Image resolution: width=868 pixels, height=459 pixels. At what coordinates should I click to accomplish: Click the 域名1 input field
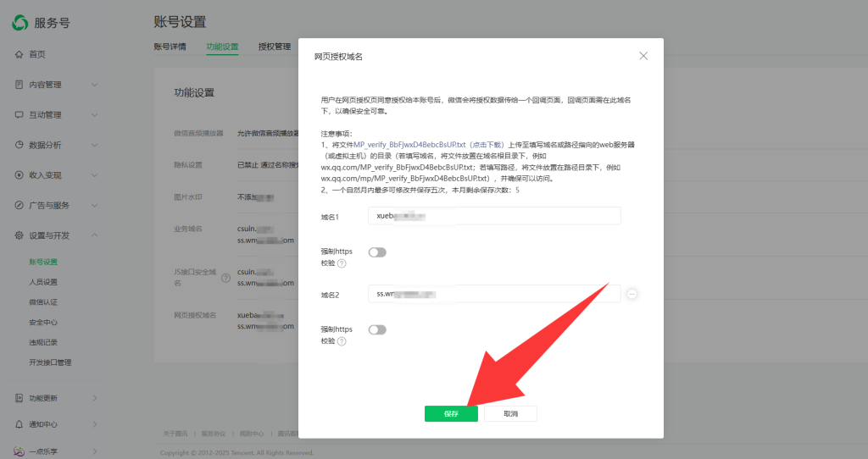coord(495,216)
